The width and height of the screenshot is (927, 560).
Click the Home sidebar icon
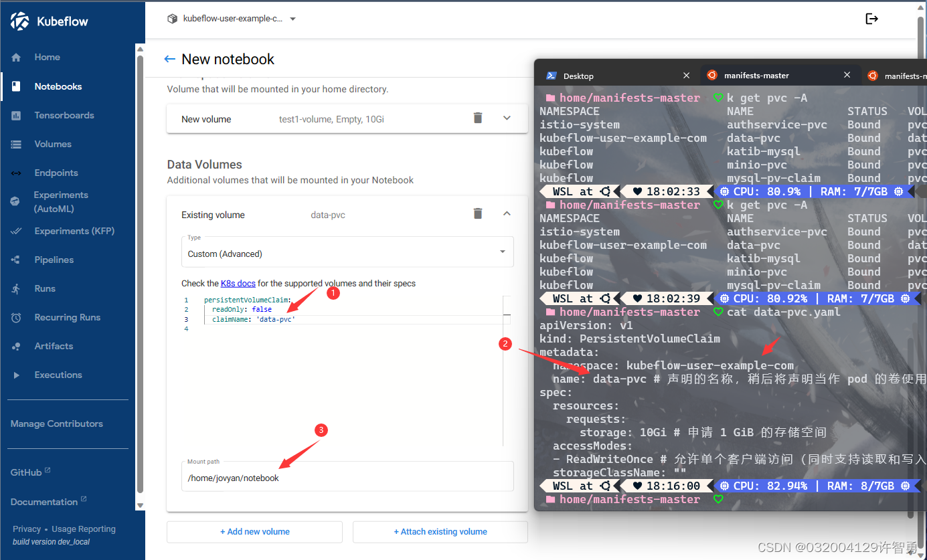[16, 58]
